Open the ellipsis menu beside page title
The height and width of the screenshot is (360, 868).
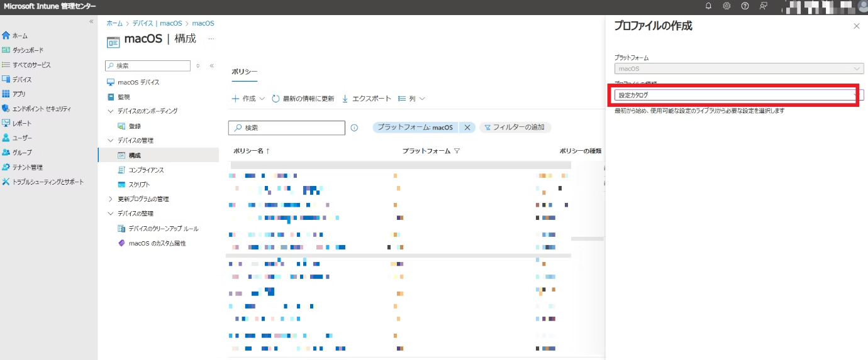pyautogui.click(x=211, y=39)
